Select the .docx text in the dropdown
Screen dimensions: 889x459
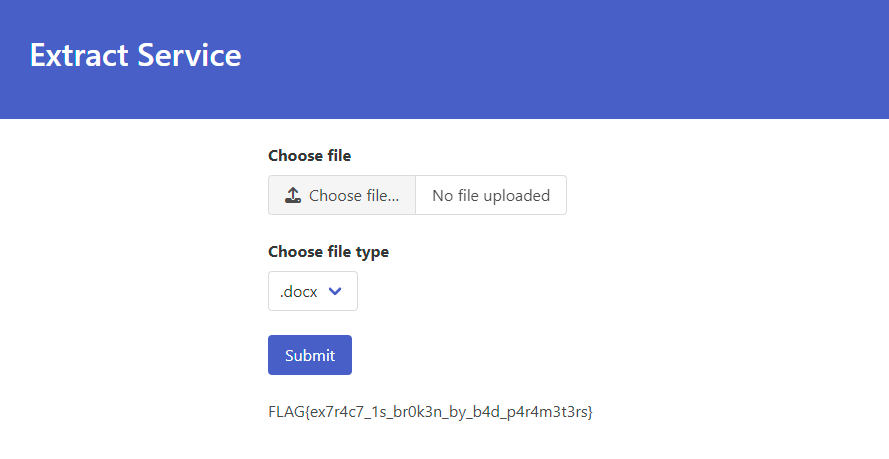(298, 292)
